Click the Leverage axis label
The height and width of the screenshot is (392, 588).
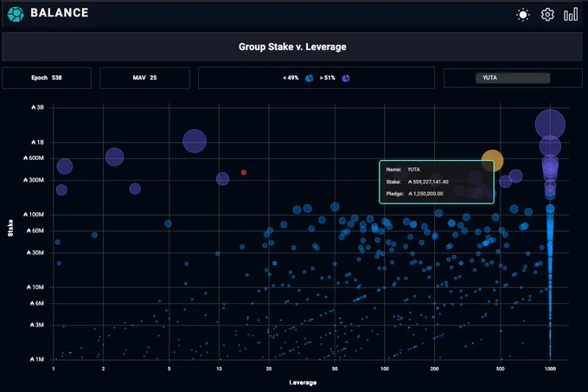pos(303,382)
